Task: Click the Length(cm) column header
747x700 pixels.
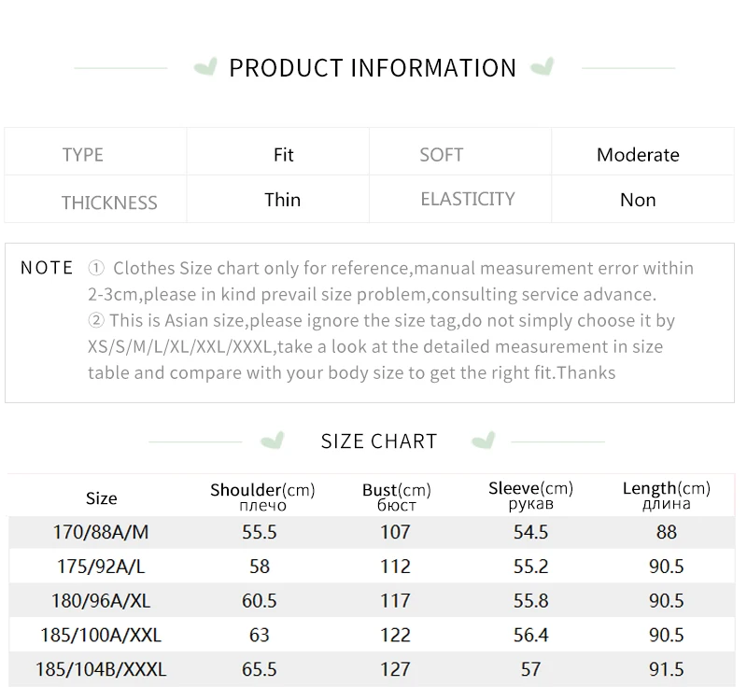Action: pos(667,496)
